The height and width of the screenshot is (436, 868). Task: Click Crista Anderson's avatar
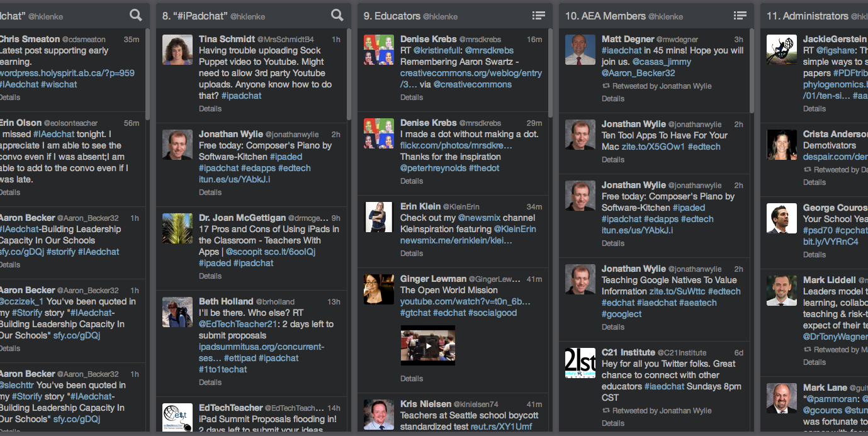click(782, 145)
